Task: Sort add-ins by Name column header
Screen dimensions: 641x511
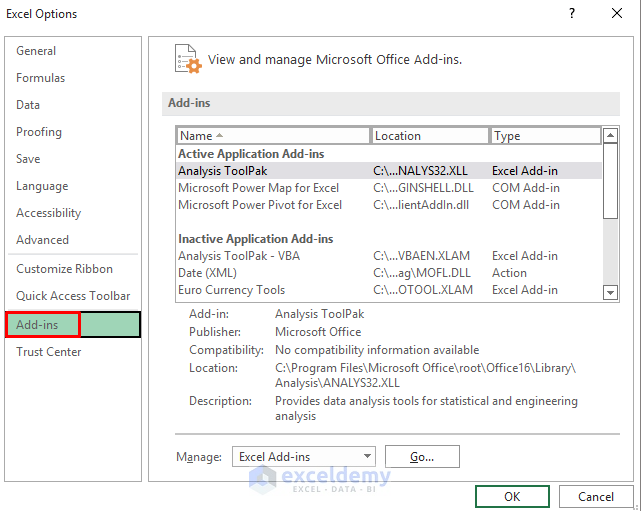Action: click(x=273, y=136)
